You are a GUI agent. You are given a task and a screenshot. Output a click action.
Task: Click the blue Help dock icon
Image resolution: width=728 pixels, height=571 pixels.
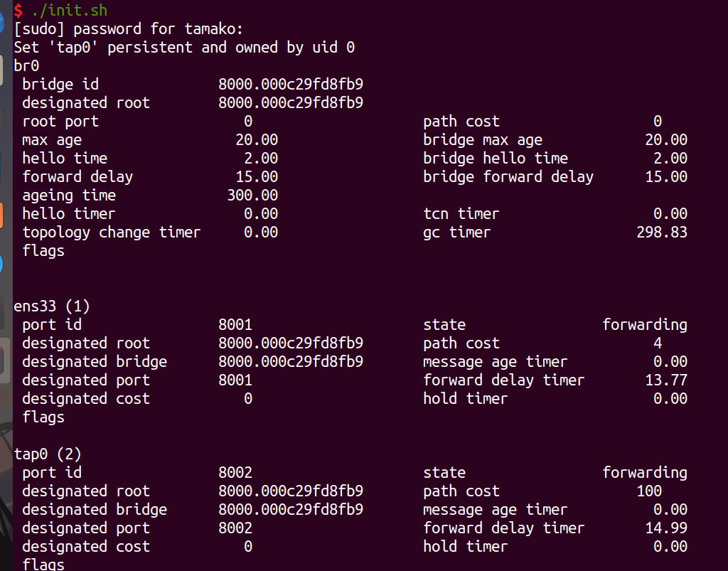(x=1, y=264)
